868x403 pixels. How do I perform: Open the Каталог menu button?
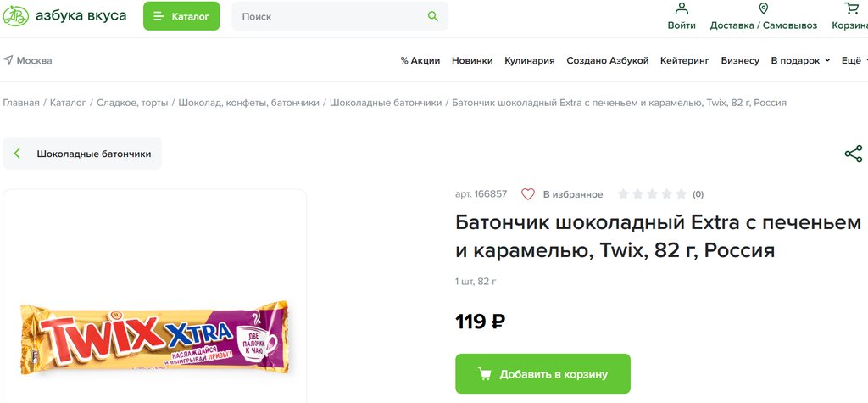tap(181, 16)
